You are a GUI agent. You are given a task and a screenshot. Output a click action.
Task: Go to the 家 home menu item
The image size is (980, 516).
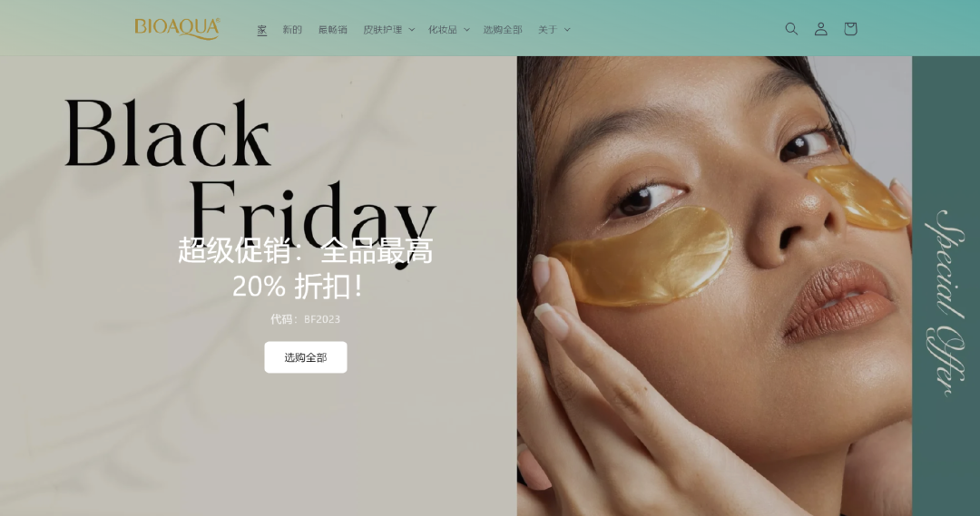click(262, 30)
